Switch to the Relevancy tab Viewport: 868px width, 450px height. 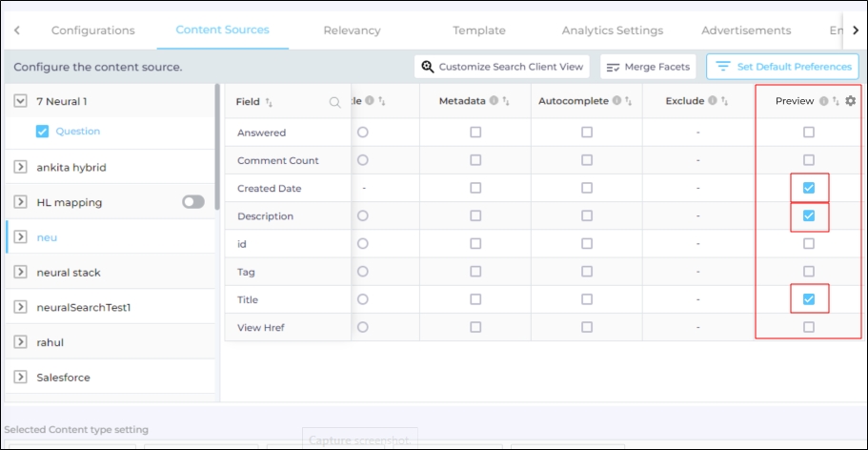click(352, 31)
